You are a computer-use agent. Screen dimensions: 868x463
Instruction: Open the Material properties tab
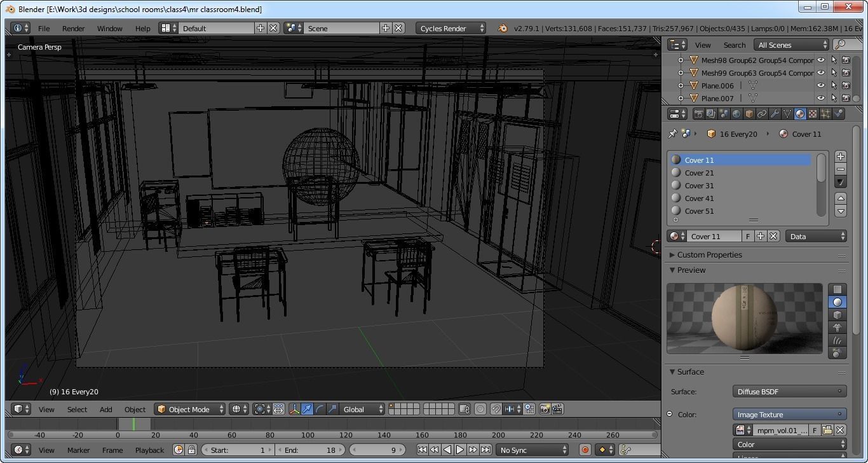coord(800,114)
